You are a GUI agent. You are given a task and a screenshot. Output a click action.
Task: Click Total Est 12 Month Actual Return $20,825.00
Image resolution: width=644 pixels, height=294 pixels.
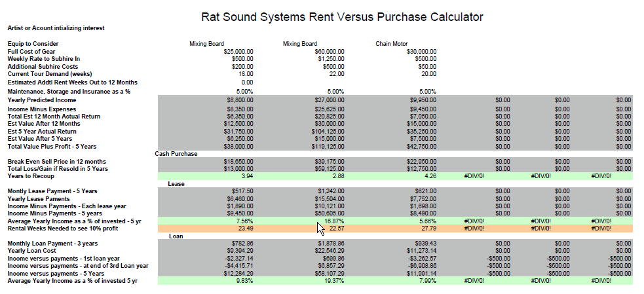point(330,116)
